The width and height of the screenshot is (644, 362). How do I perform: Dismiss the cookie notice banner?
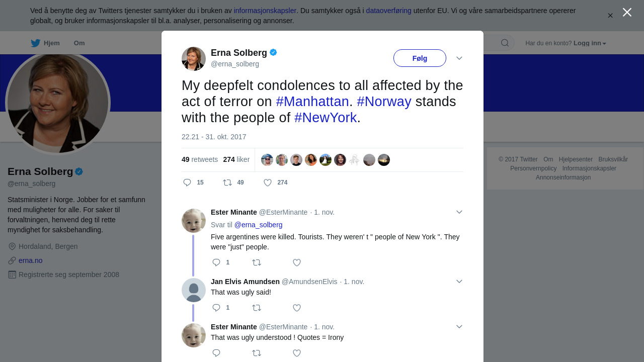click(x=610, y=16)
